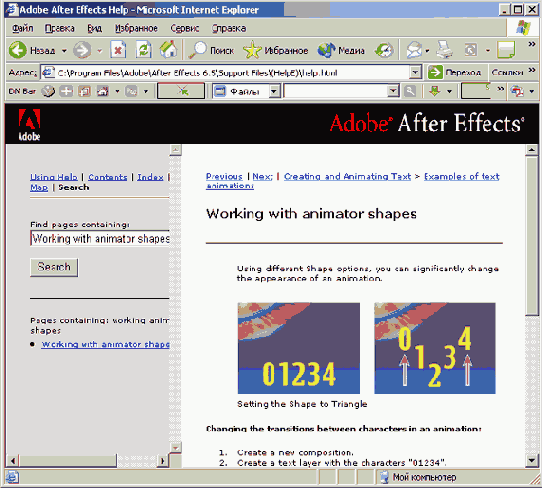542x488 pixels.
Task: Open the Справка menu
Action: click(229, 28)
